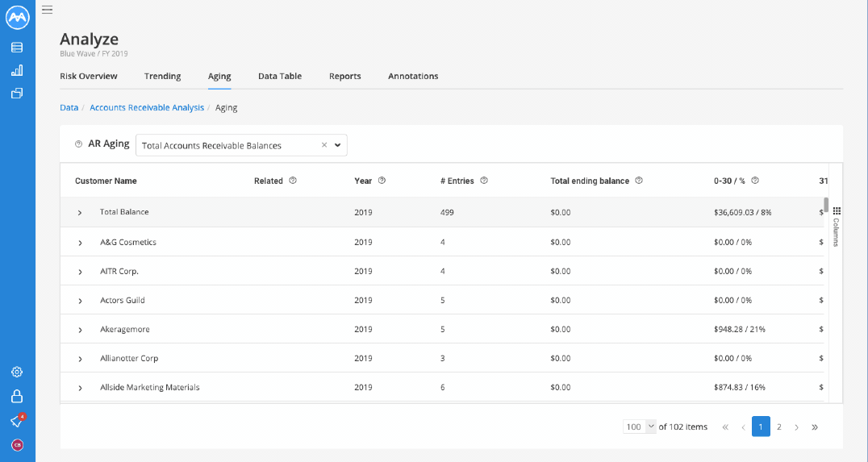Open Accounts Receivable Analysis breadcrumb link
Image resolution: width=868 pixels, height=462 pixels.
point(147,108)
